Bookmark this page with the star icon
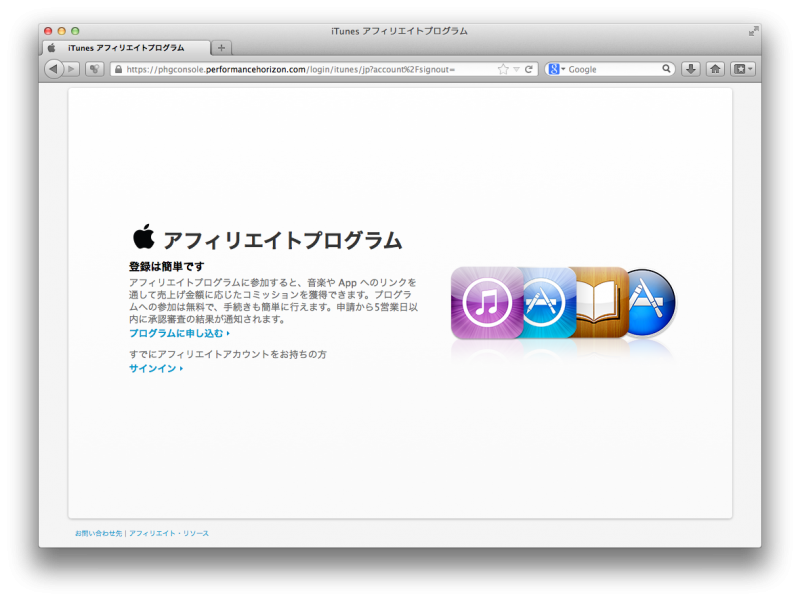The height and width of the screenshot is (601, 800). coord(503,69)
